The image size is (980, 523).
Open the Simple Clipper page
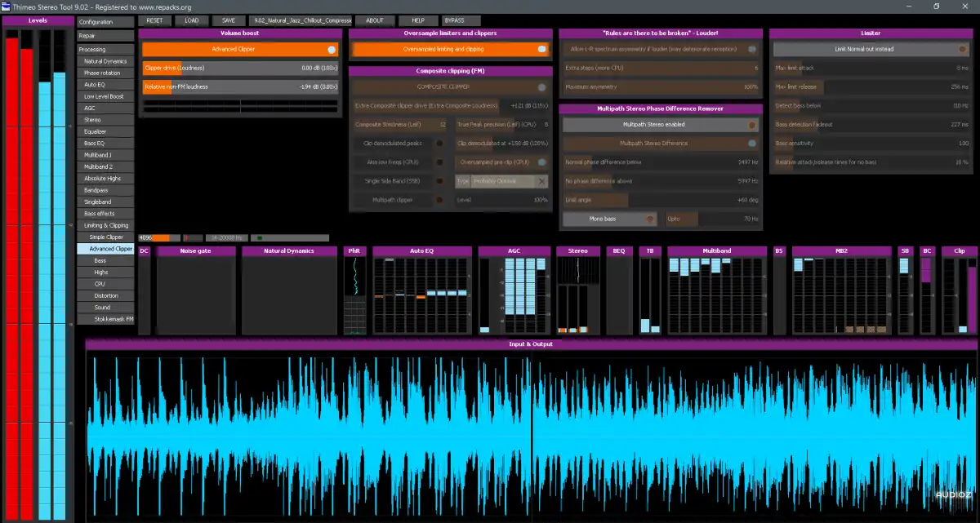[x=105, y=237]
